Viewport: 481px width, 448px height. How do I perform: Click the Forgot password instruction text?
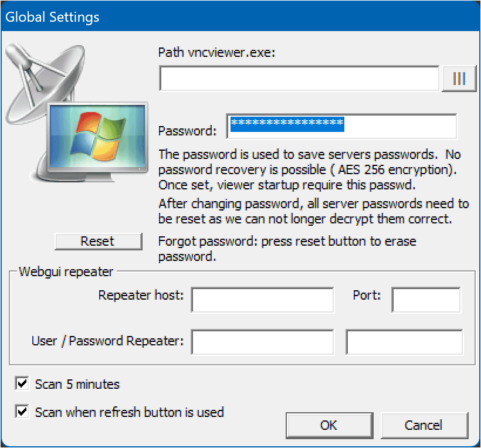pyautogui.click(x=287, y=247)
